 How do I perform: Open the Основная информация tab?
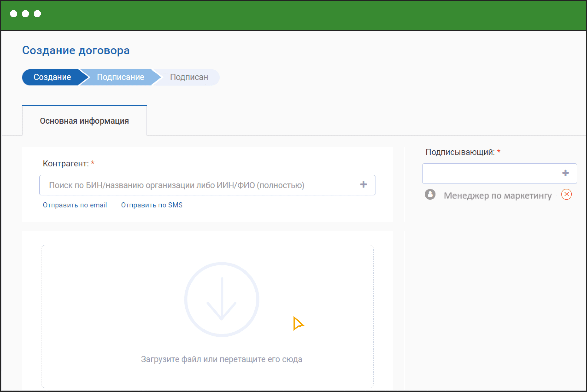coord(84,121)
